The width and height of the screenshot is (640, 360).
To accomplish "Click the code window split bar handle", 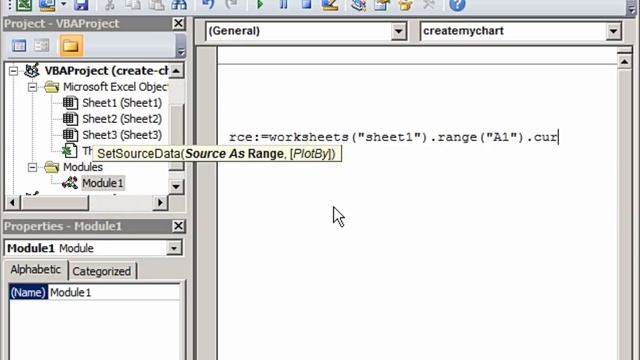I will coord(624,51).
